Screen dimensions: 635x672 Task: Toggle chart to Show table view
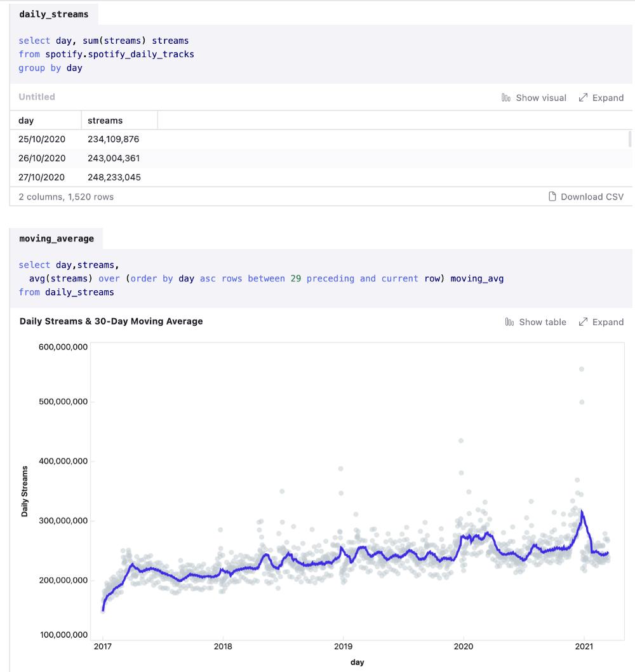pos(535,322)
